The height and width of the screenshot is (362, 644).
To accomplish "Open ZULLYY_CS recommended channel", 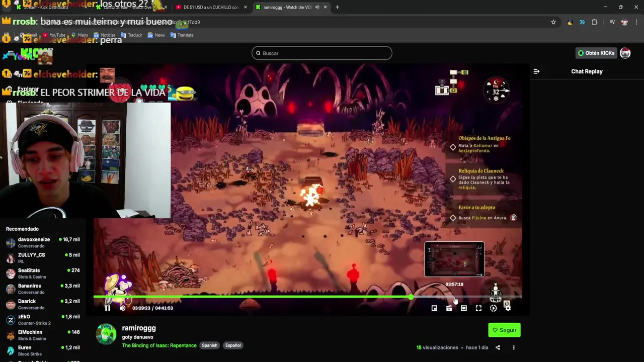I will tap(43, 258).
